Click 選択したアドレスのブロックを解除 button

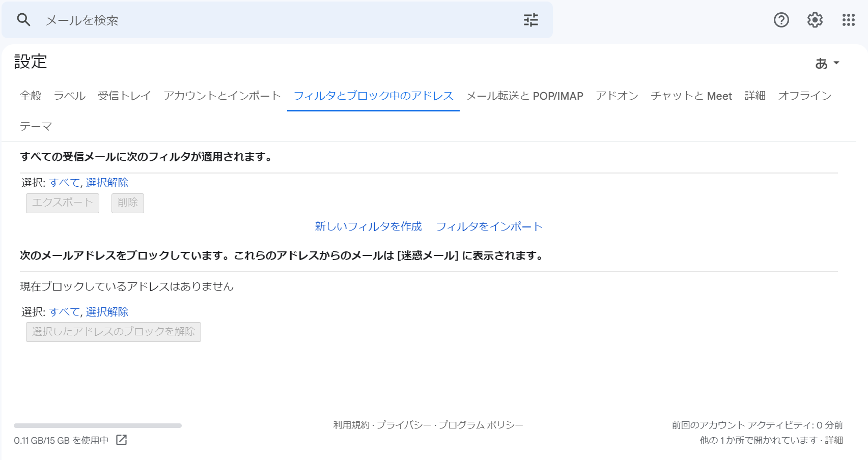point(113,332)
